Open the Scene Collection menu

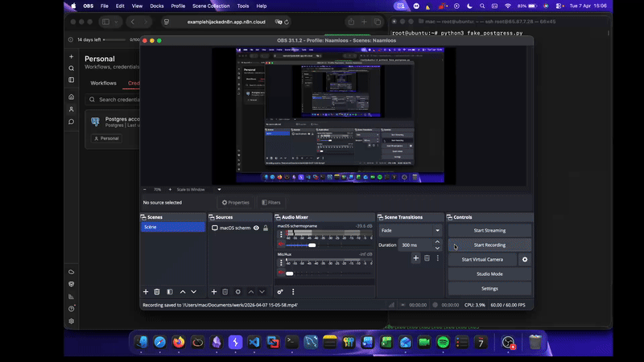tap(210, 6)
